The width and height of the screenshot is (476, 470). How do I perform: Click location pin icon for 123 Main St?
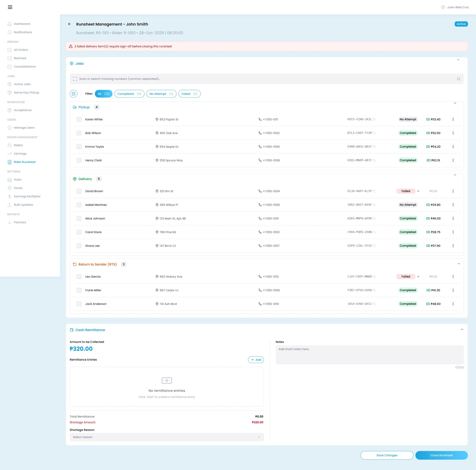157,219
